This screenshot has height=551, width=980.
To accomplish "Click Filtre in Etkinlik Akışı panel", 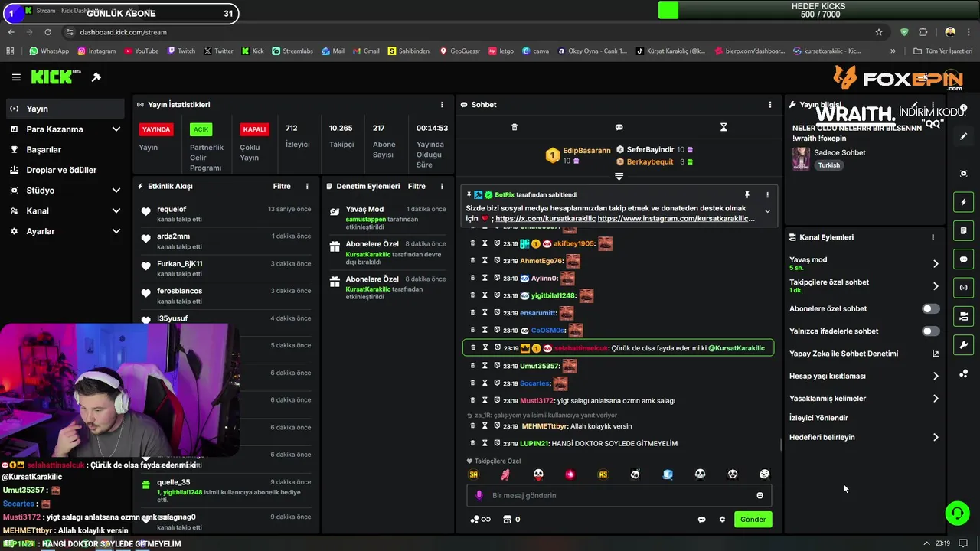I will [282, 186].
